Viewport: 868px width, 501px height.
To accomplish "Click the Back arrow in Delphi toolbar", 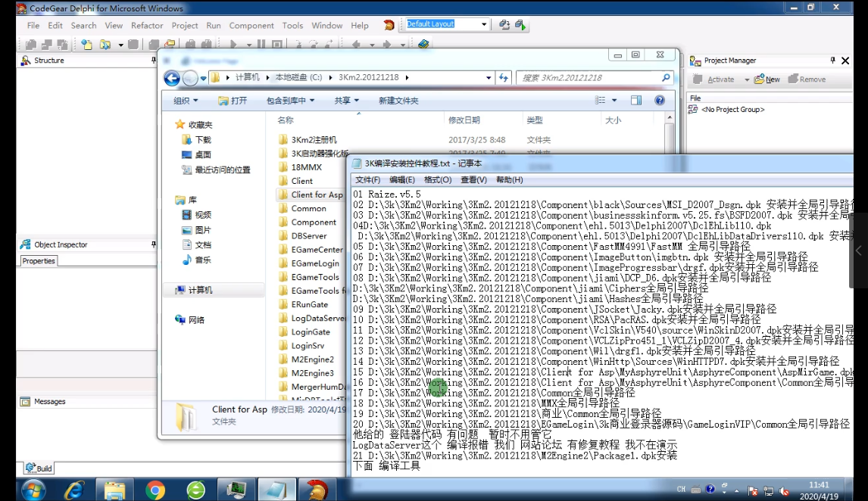I will click(x=356, y=44).
